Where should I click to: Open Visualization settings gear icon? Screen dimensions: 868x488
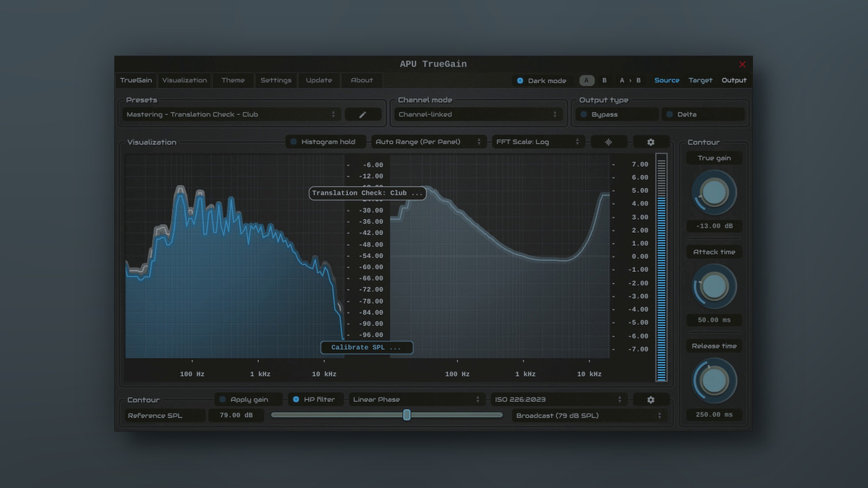pyautogui.click(x=650, y=142)
